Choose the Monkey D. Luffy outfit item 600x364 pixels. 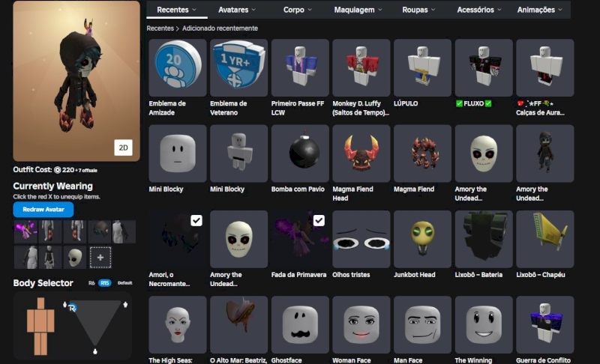(x=361, y=67)
